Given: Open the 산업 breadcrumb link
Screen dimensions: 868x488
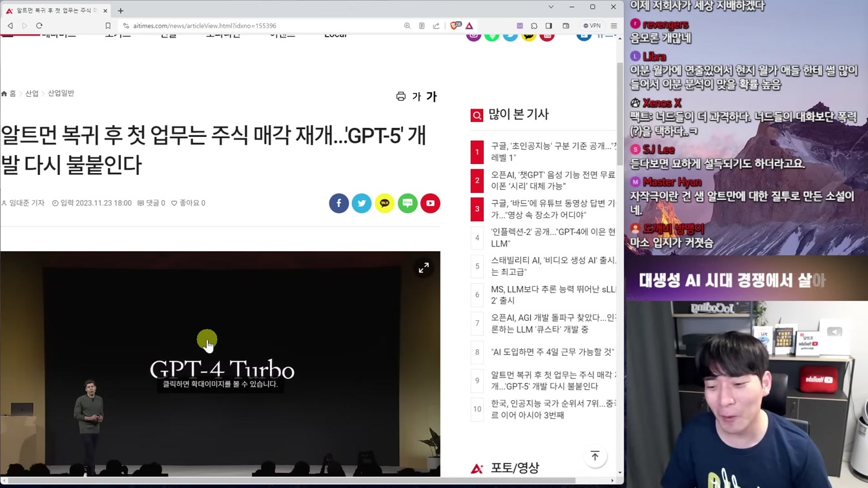Looking at the screenshot, I should (x=32, y=94).
